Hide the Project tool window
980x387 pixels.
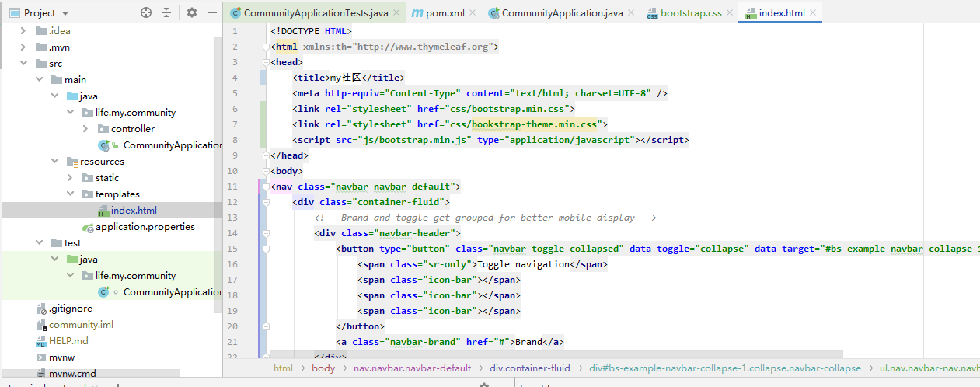[x=212, y=12]
